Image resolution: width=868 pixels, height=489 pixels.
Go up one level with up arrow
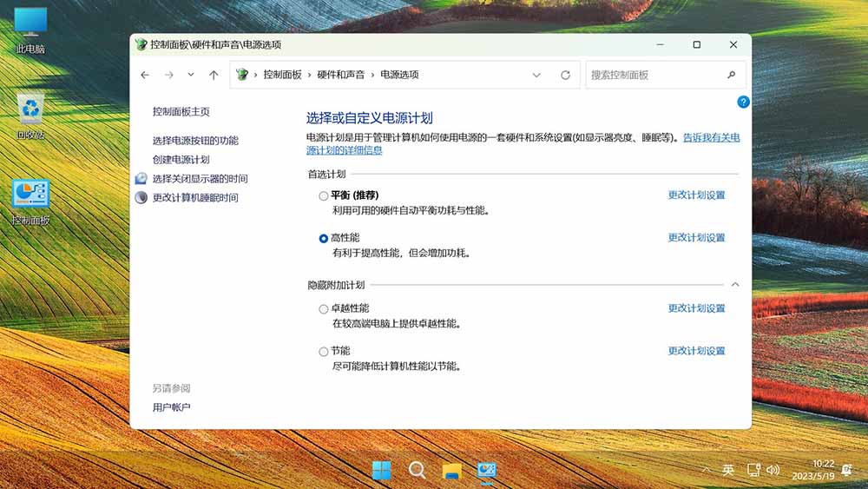pos(214,75)
